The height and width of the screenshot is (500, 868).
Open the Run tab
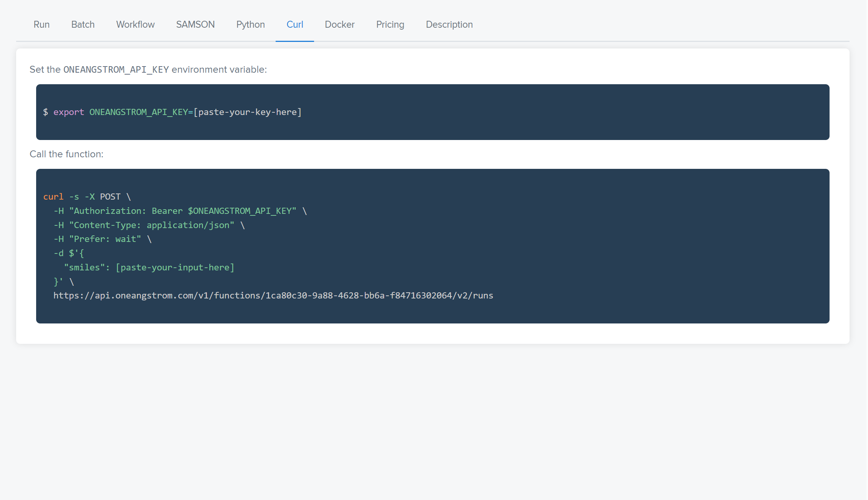click(42, 25)
